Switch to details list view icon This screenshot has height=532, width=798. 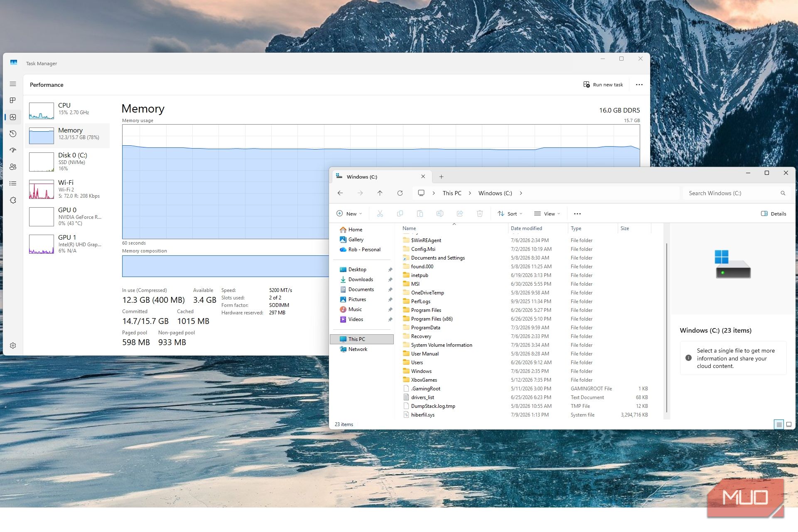(779, 424)
